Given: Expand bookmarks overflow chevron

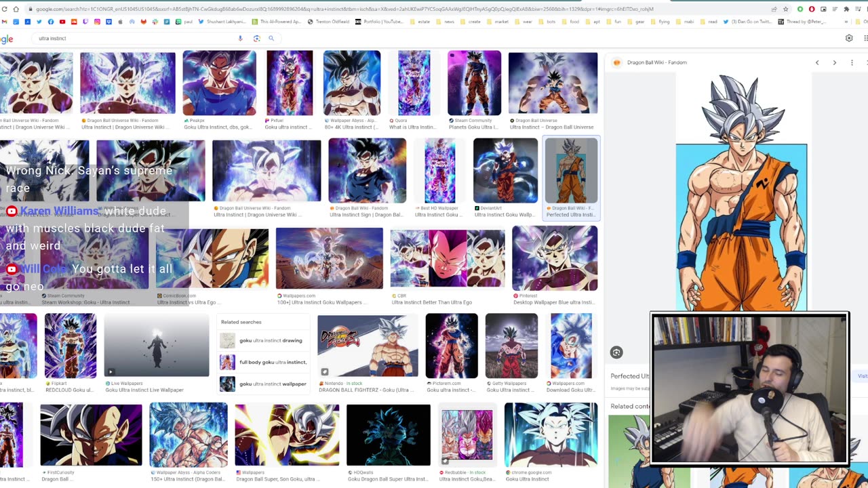Looking at the screenshot, I should point(846,22).
